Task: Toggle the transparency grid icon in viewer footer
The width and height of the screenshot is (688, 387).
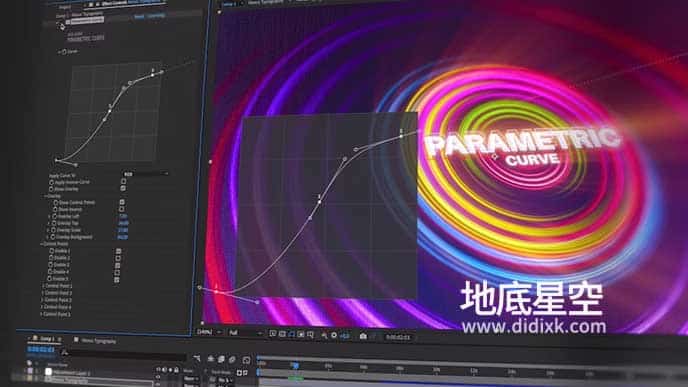Action: coord(282,334)
